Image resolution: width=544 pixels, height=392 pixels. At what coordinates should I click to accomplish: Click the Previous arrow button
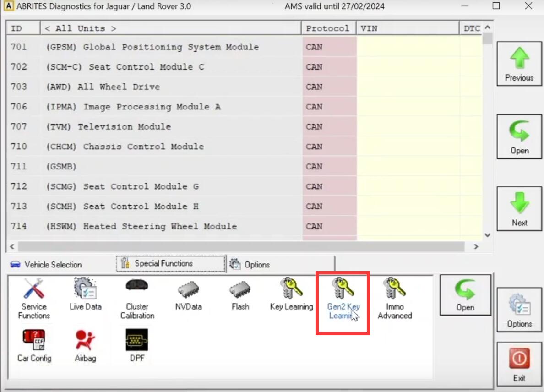[519, 64]
